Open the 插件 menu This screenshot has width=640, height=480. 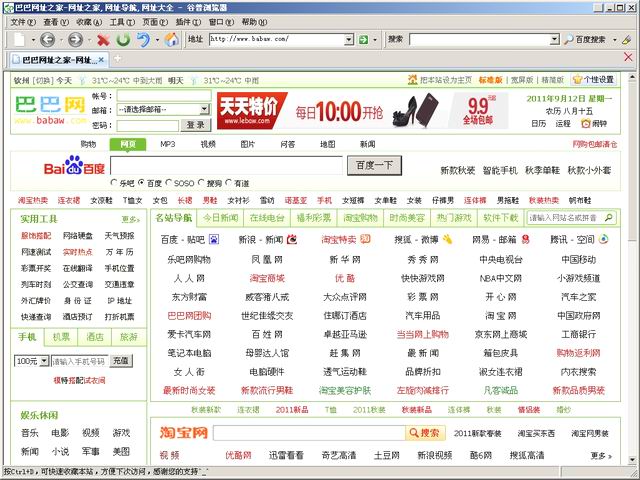tap(188, 22)
